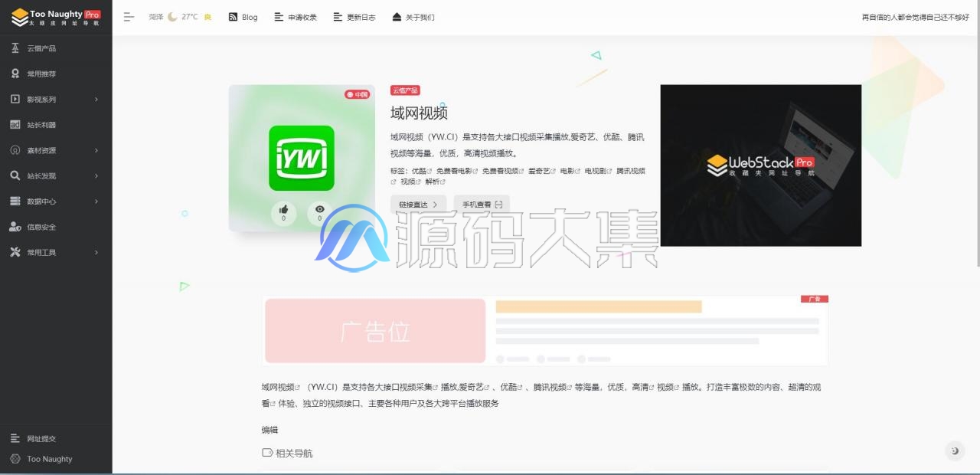The height and width of the screenshot is (475, 980).
Task: Click the 影视系列 play icon
Action: [x=15, y=100]
